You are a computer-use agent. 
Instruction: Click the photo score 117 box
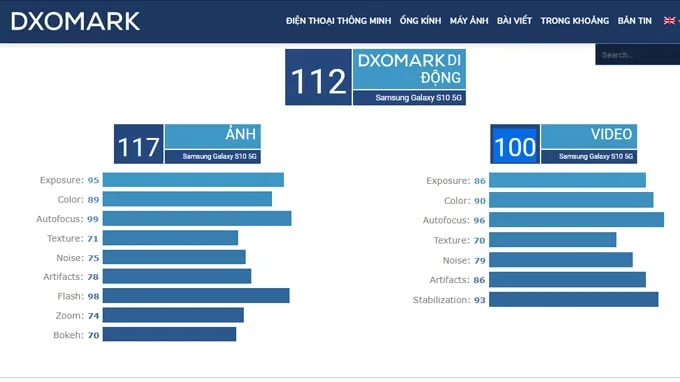(x=139, y=144)
